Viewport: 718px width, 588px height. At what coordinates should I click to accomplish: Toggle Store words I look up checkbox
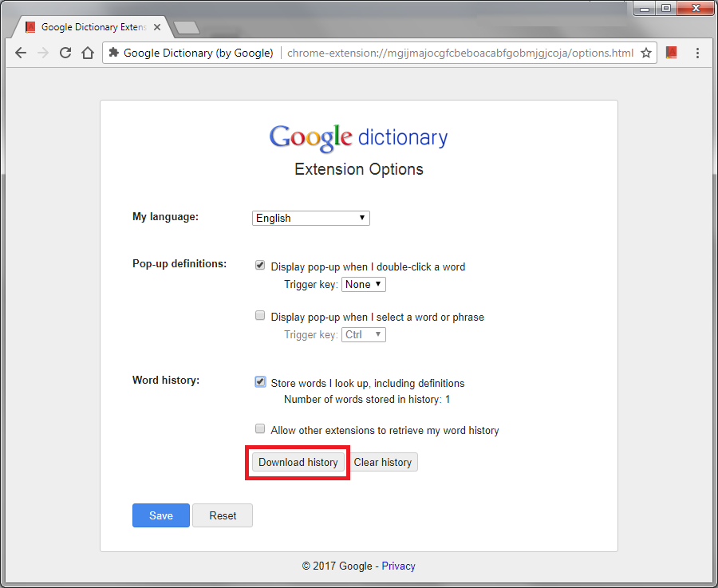coord(260,382)
